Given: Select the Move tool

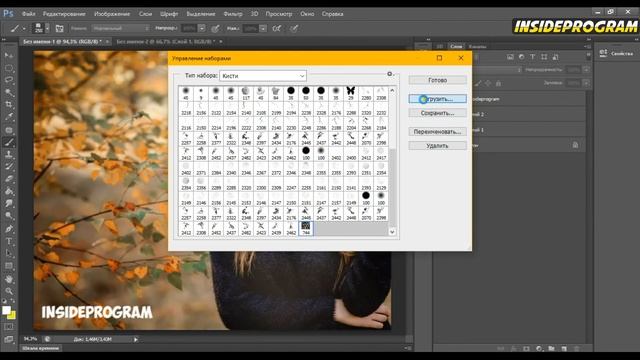Looking at the screenshot, I should point(9,55).
